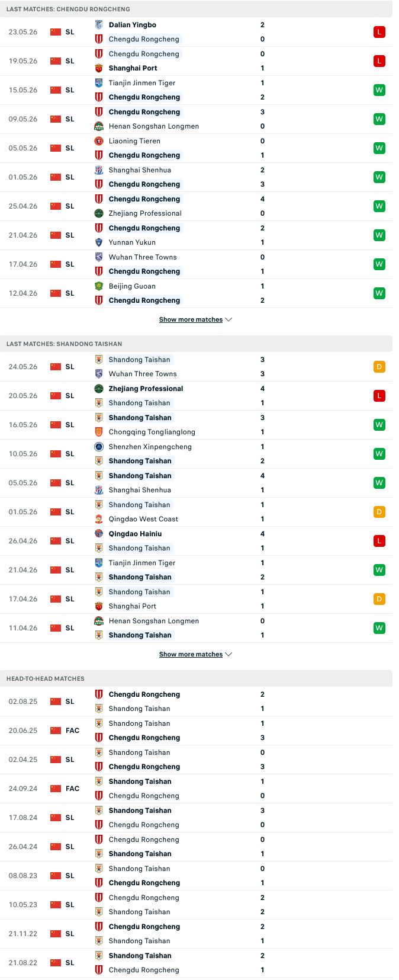
Task: Click the date 02.08.25 in head-to-head
Action: click(23, 702)
